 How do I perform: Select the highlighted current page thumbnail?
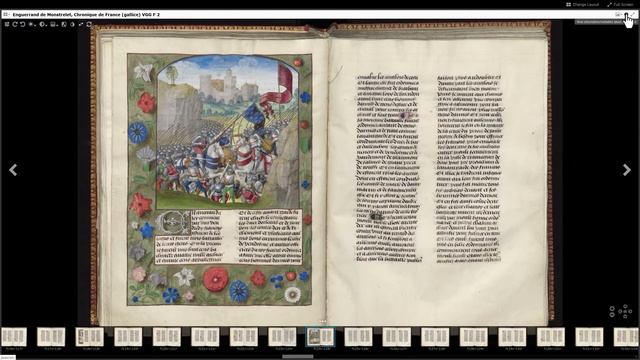(x=320, y=337)
